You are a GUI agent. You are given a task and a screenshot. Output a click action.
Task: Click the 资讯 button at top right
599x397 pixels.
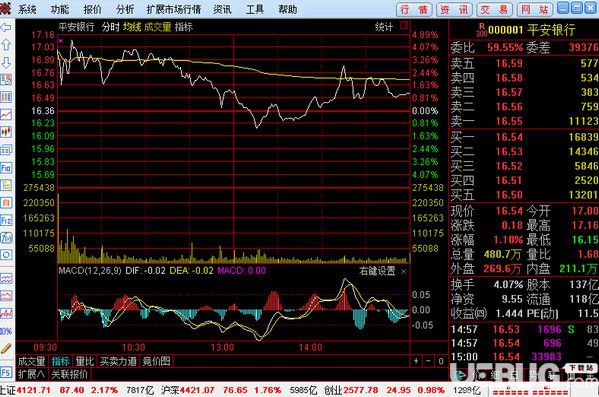tap(455, 9)
